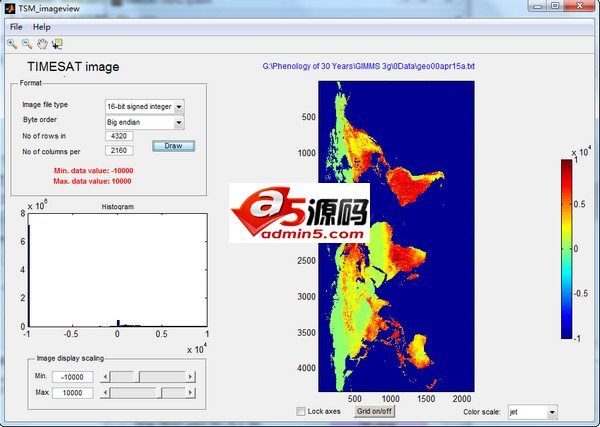Select the Zoom In tool
The width and height of the screenshot is (600, 427).
click(x=11, y=44)
